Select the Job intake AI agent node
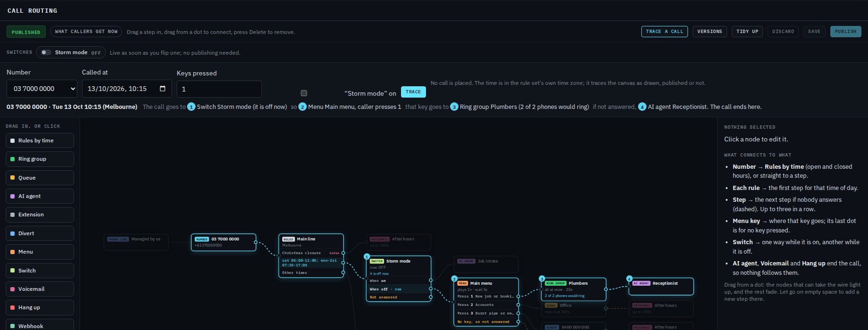This screenshot has width=868, height=330. [x=486, y=264]
